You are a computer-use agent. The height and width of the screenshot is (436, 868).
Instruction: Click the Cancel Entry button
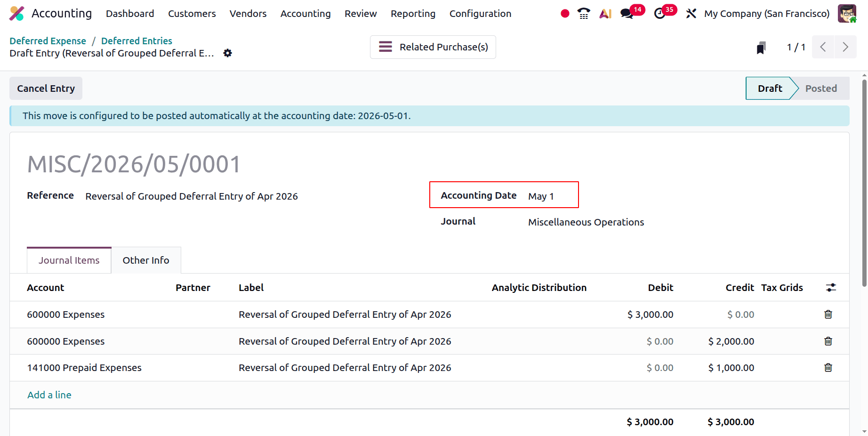(x=46, y=89)
